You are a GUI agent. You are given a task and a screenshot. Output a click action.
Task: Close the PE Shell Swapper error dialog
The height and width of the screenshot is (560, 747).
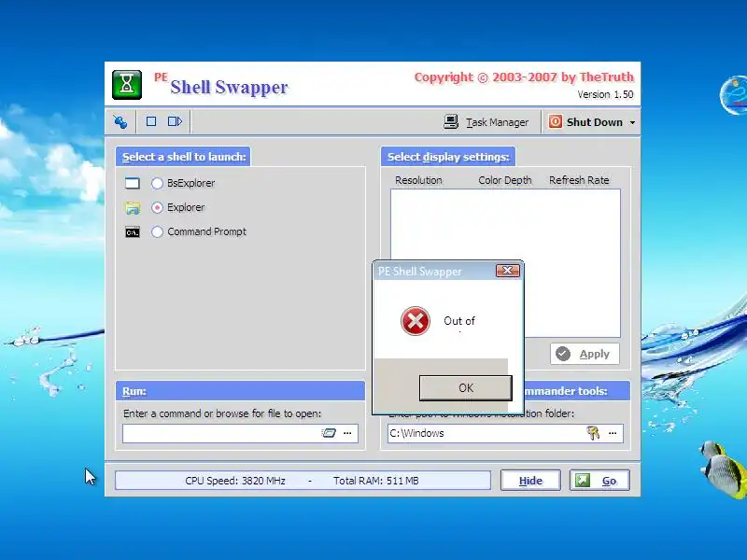(x=507, y=271)
